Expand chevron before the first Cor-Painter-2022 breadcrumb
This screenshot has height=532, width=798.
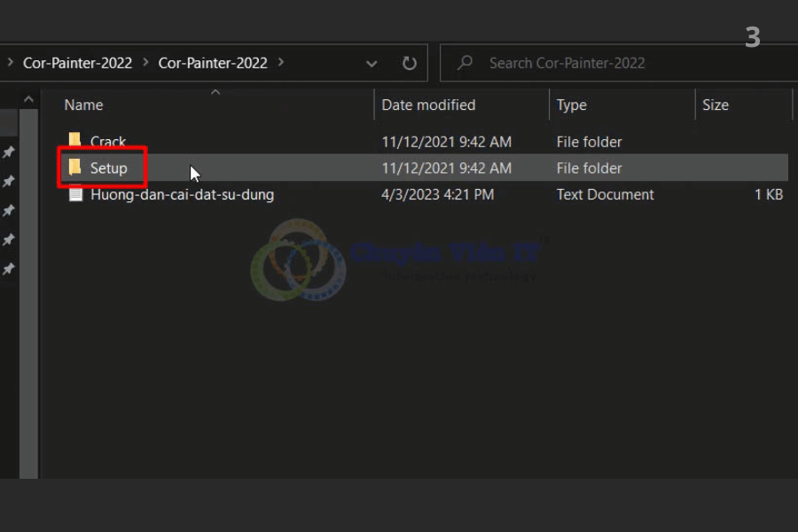11,63
